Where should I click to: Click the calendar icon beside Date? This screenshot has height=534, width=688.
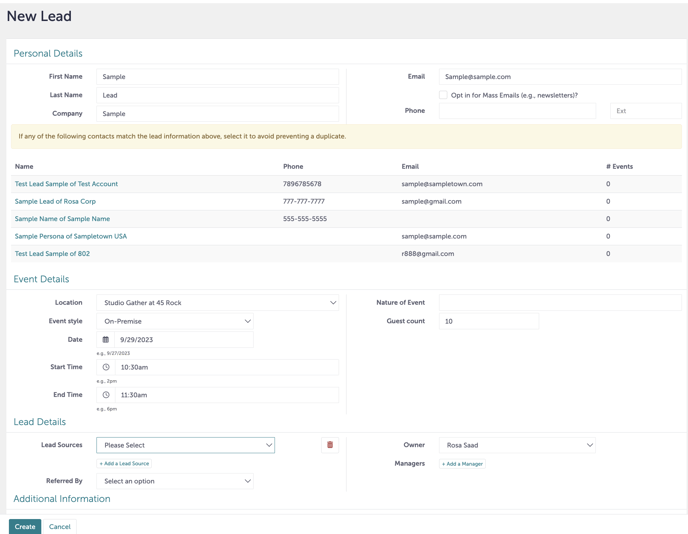[x=106, y=340]
